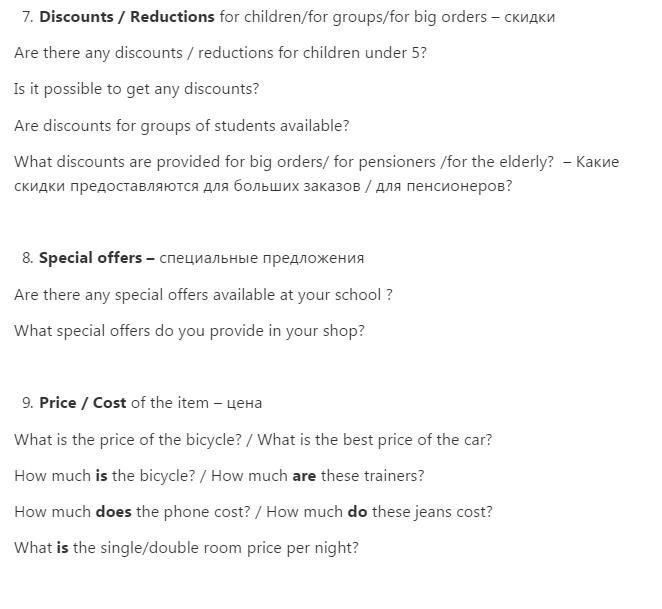Image resolution: width=662 pixels, height=609 pixels.
Task: Click the sentence 'What discounts are provided for big orders'
Action: [x=284, y=162]
